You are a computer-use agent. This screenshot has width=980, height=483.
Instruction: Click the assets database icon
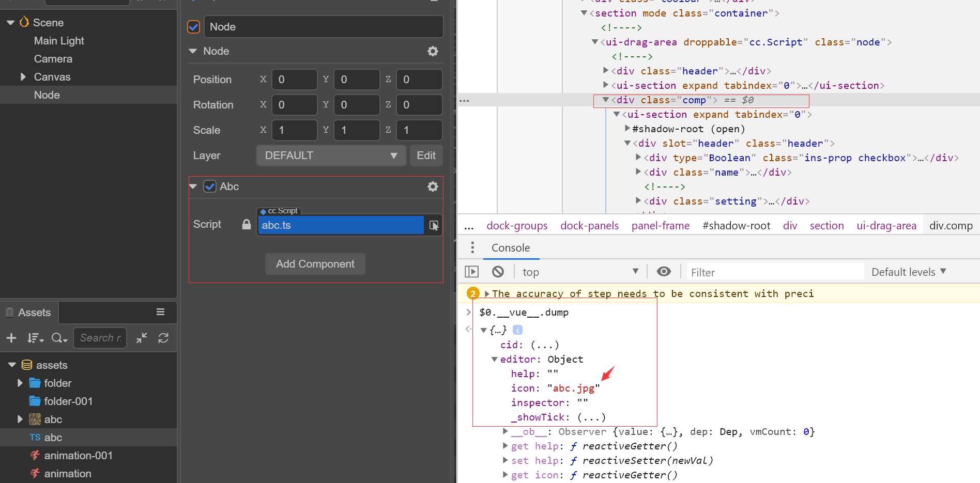27,365
